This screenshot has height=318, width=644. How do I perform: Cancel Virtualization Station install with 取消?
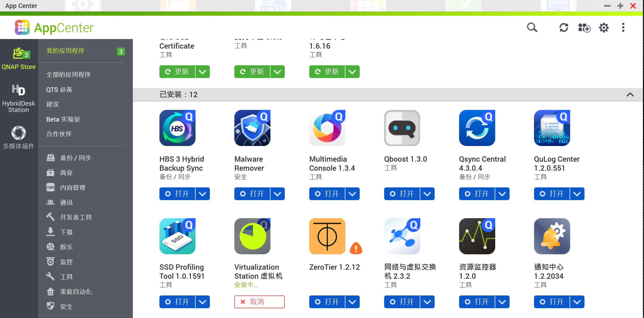[x=260, y=302]
